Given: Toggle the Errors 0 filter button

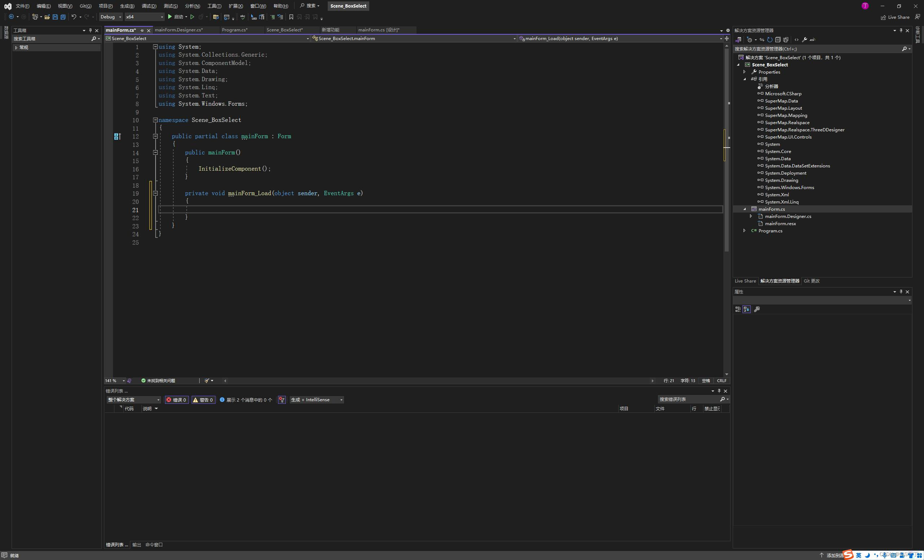Looking at the screenshot, I should 176,400.
